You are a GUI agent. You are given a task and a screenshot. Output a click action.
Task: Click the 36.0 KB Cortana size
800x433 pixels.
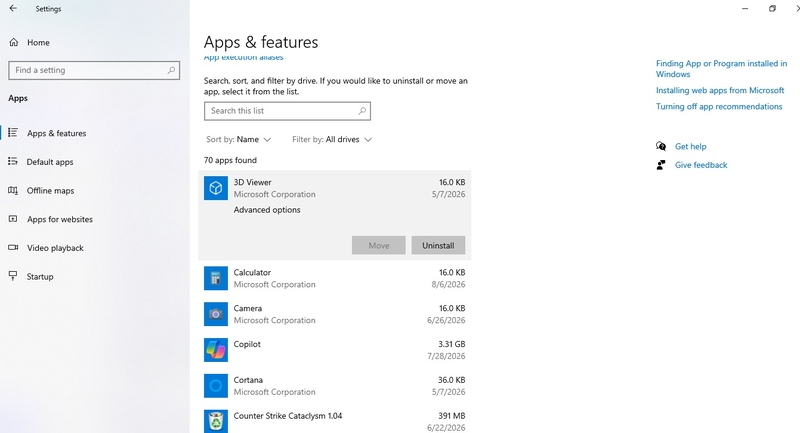click(x=452, y=380)
